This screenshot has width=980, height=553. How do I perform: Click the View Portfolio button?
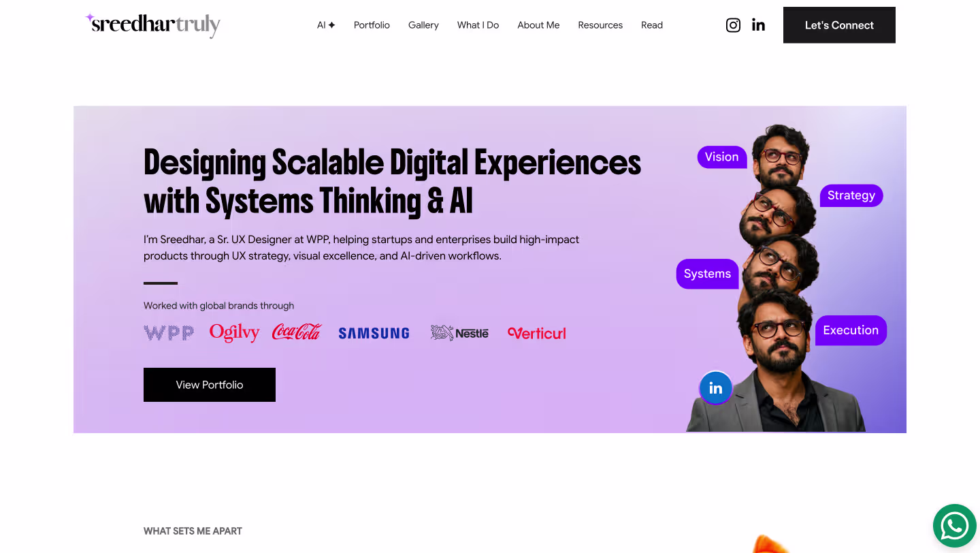click(210, 385)
